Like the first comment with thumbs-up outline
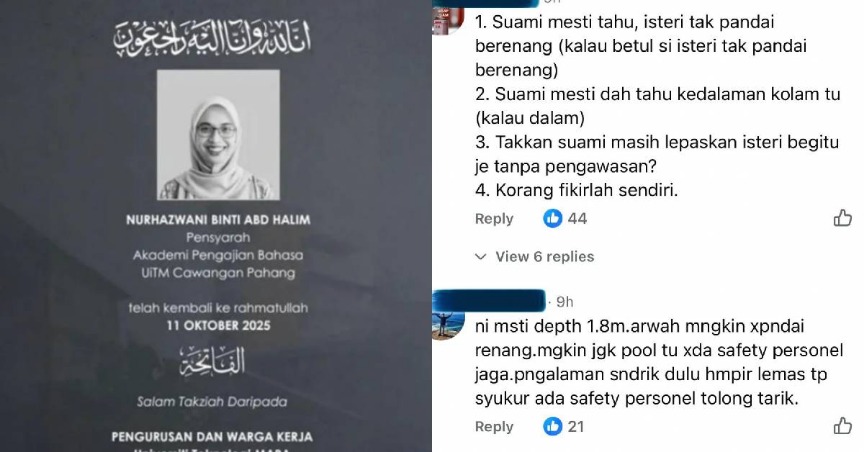 (x=843, y=218)
